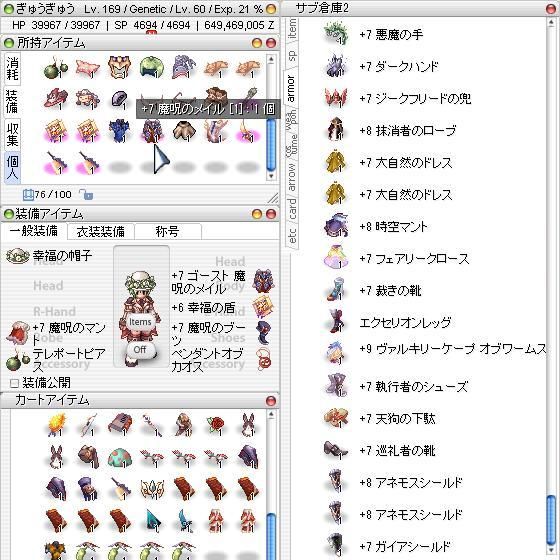
Task: Minimize the 装備アイテム window with orange button
Action: tap(257, 214)
